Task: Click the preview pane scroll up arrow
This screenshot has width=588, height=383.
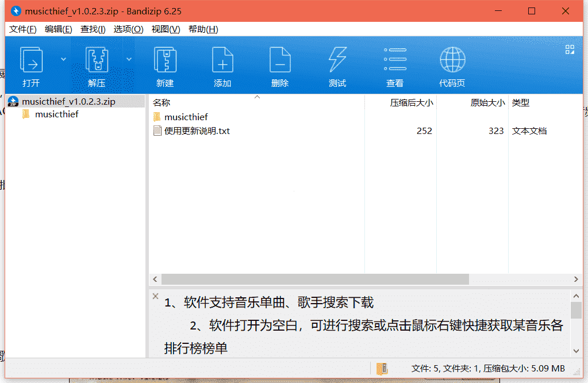Action: (577, 296)
